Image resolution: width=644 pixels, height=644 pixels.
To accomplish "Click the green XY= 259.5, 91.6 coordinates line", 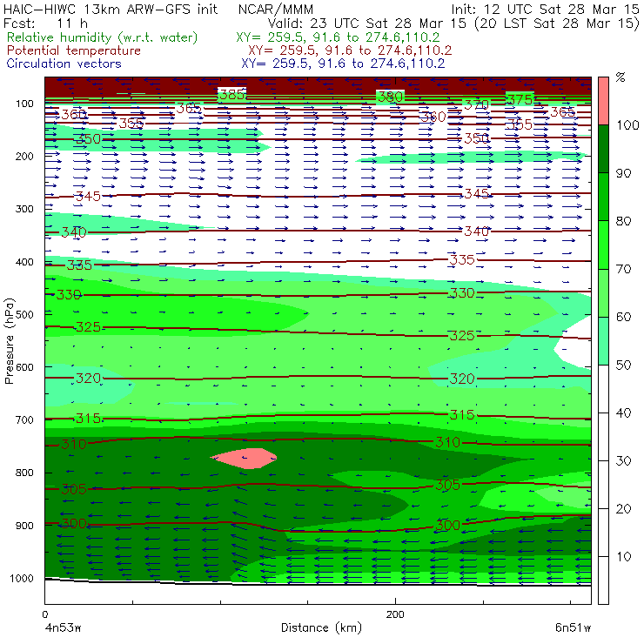I will click(x=338, y=37).
